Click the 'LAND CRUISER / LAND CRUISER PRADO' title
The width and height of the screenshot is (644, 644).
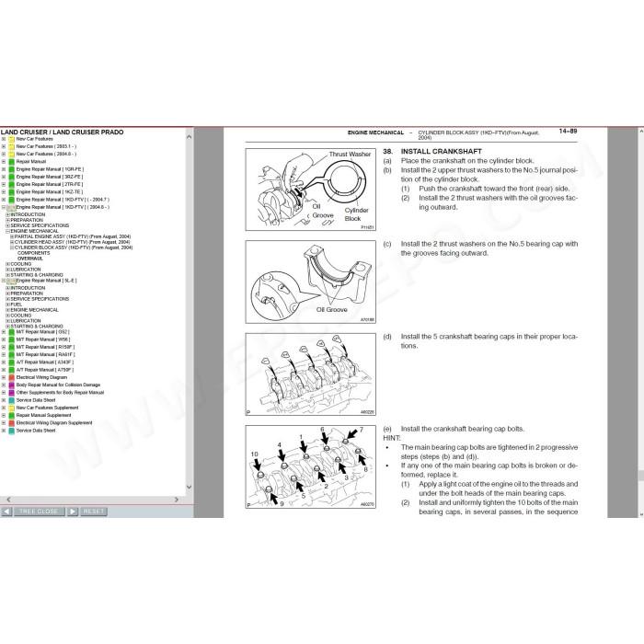click(x=62, y=132)
